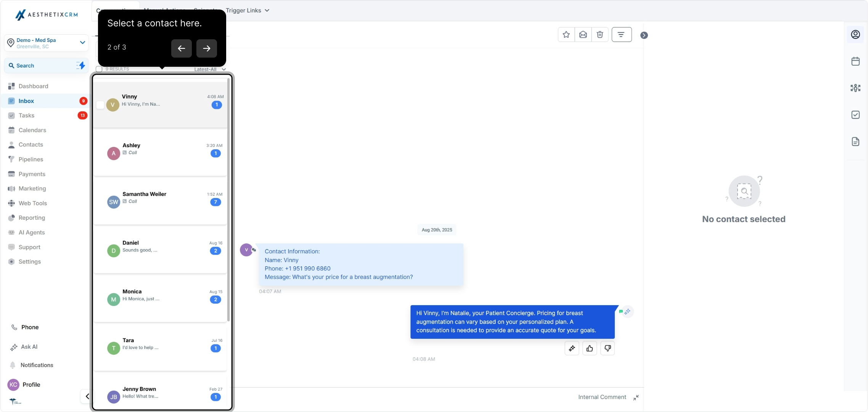Open the conversation filter button
Image resolution: width=868 pixels, height=412 pixels.
[622, 35]
